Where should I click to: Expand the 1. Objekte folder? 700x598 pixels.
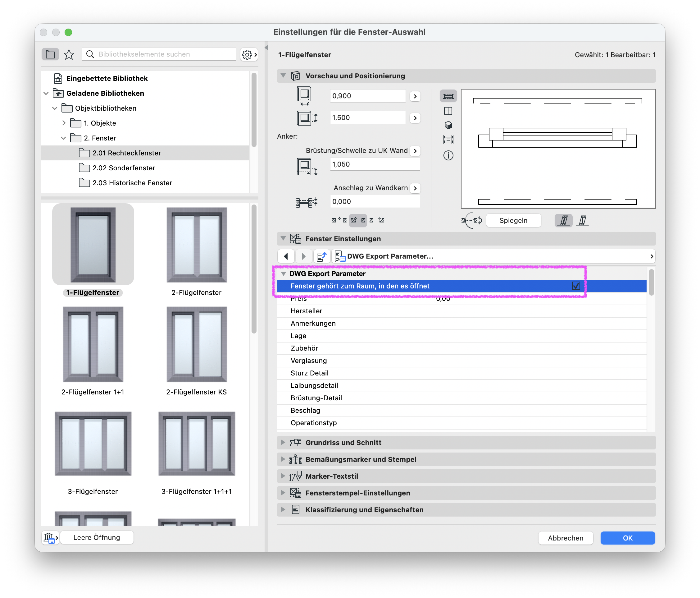[x=64, y=123]
